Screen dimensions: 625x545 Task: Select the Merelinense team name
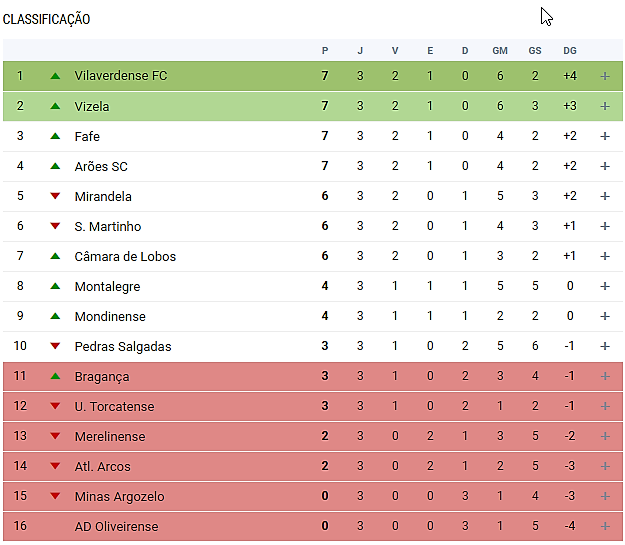tap(109, 436)
